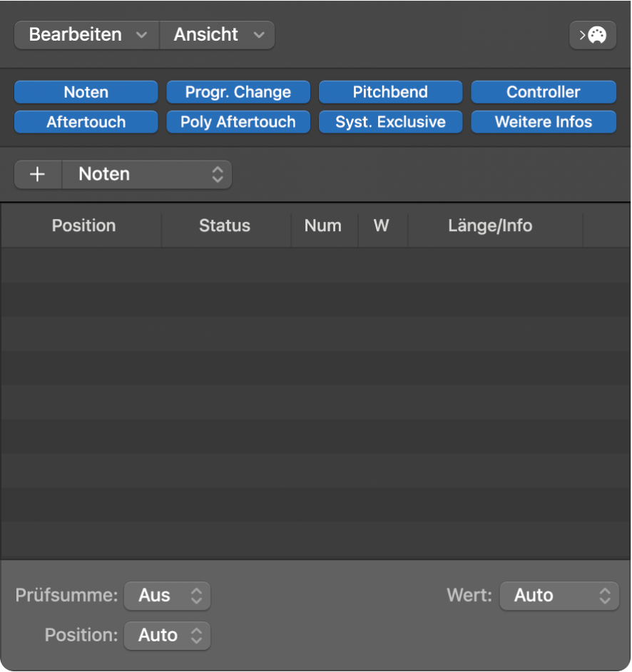Toggle the Noten event filter

pos(86,92)
